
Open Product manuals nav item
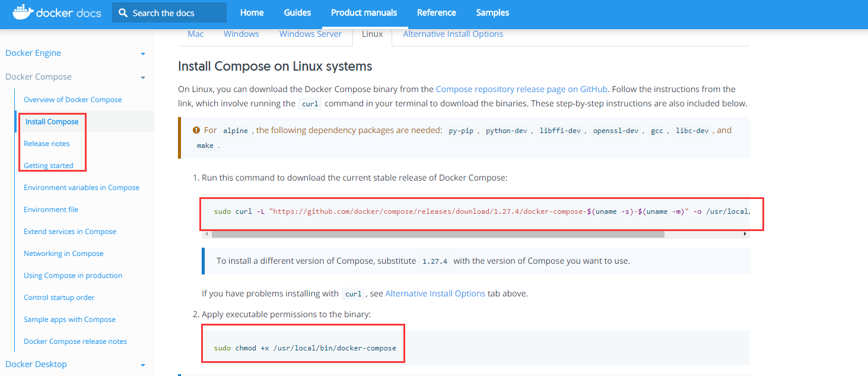coord(364,12)
